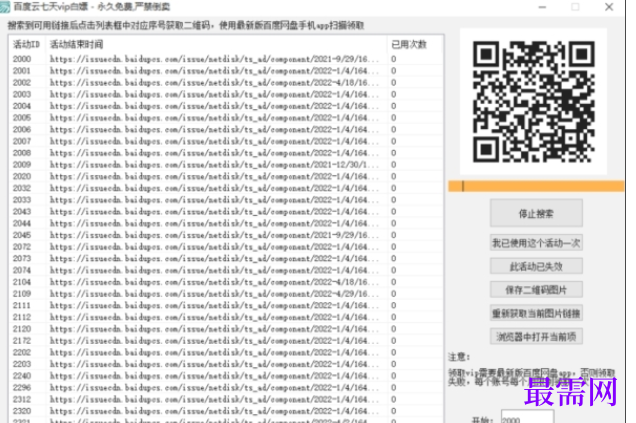Viewport: 636px width, 423px height.
Task: Select row with activity ID 2008
Action: point(226,153)
